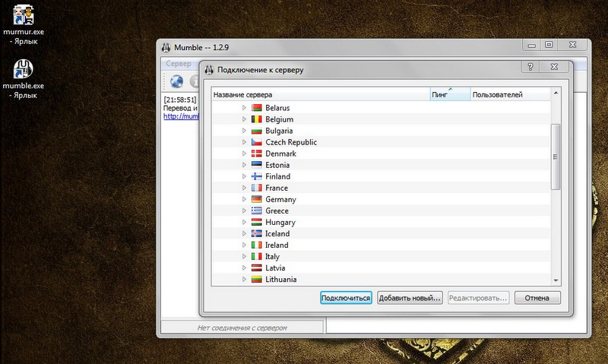
Task: Select the Belarus flag icon
Action: [x=256, y=108]
